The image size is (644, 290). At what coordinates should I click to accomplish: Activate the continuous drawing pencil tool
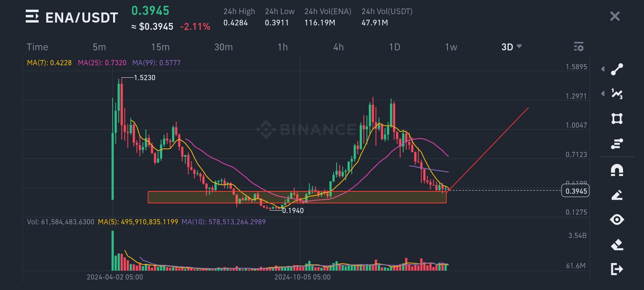coord(617,195)
